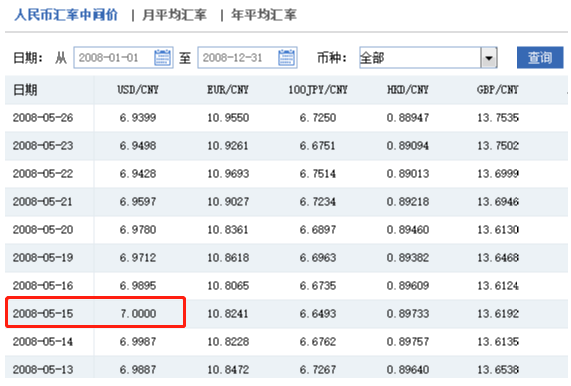Click EUR/CNY value 10.9550
This screenshot has height=386, width=571.
pos(228,118)
